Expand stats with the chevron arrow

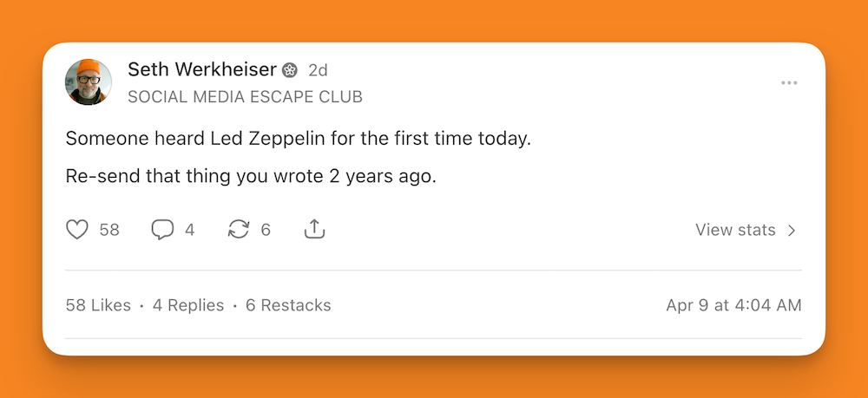pyautogui.click(x=792, y=230)
